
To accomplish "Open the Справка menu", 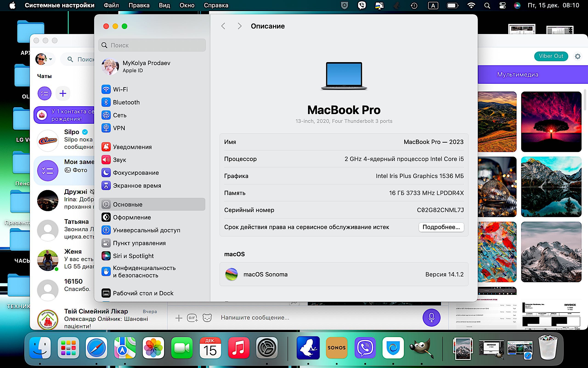I will [216, 5].
